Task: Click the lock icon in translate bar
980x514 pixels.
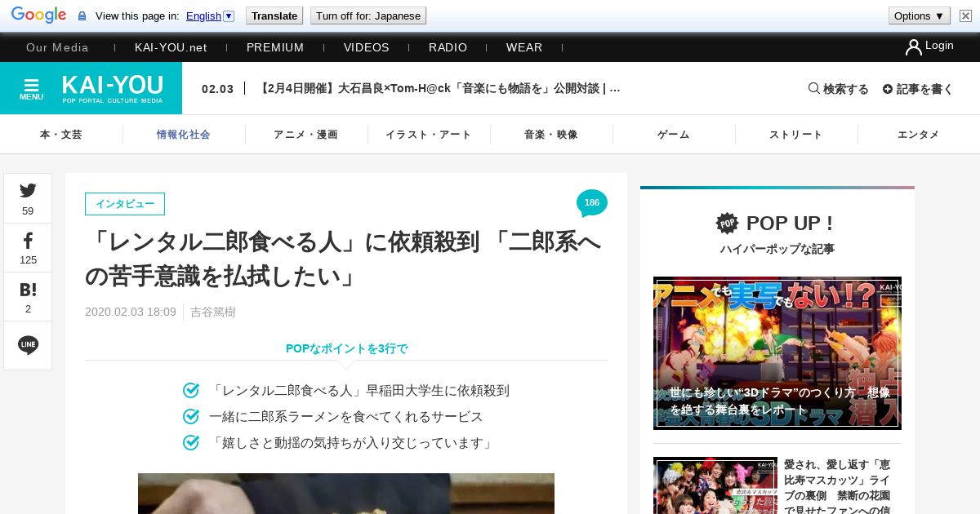Action: (82, 16)
